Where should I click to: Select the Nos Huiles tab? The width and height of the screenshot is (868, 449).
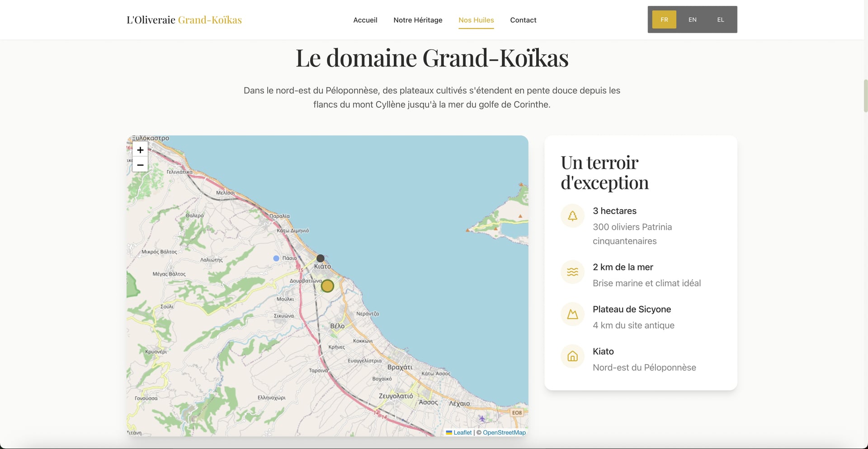click(x=476, y=20)
